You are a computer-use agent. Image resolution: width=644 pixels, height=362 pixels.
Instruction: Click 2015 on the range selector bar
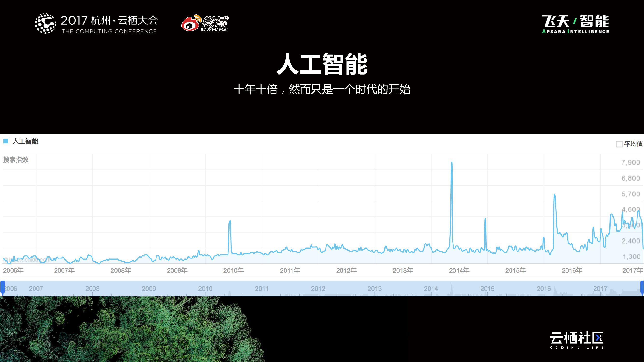point(487,289)
